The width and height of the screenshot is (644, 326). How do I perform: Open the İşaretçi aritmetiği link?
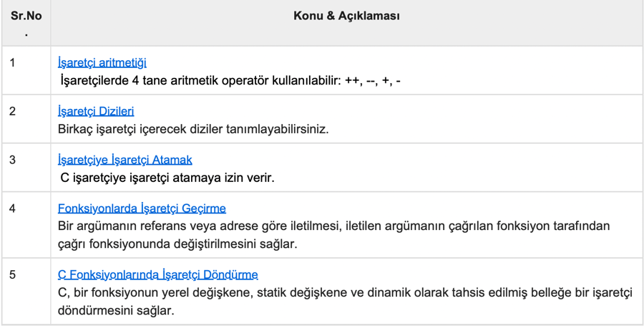point(102,63)
